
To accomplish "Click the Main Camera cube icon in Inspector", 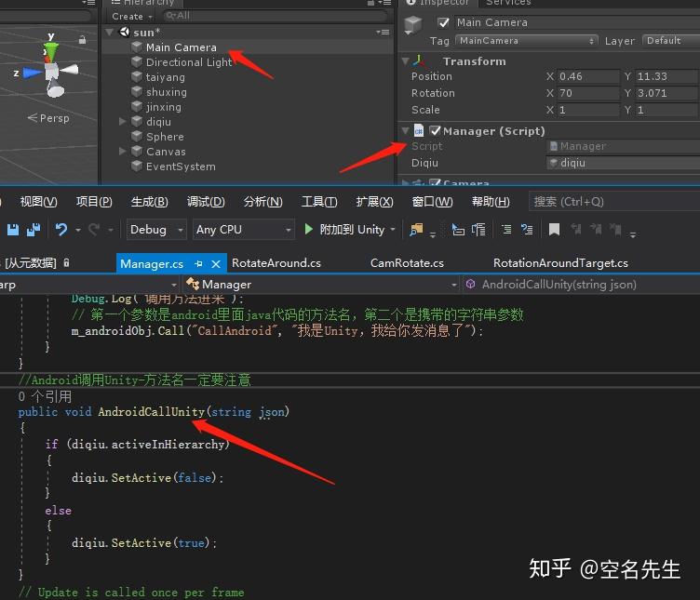I will [x=413, y=24].
